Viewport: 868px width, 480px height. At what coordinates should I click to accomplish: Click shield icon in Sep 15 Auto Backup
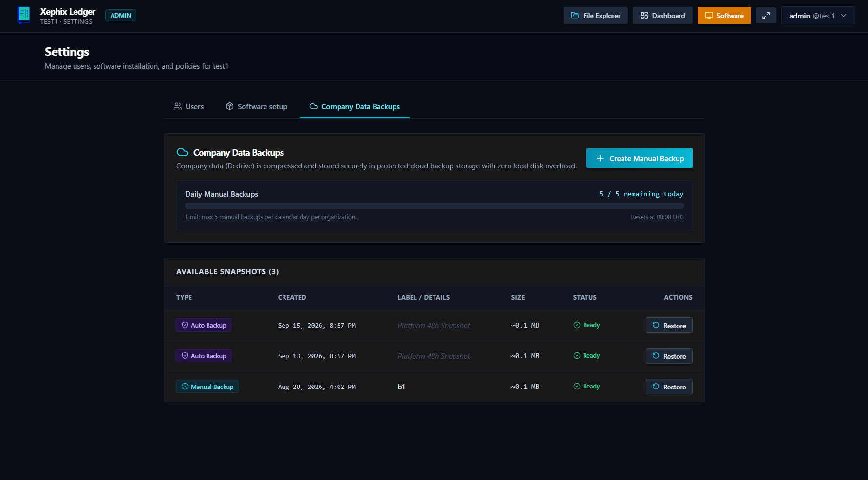[185, 325]
